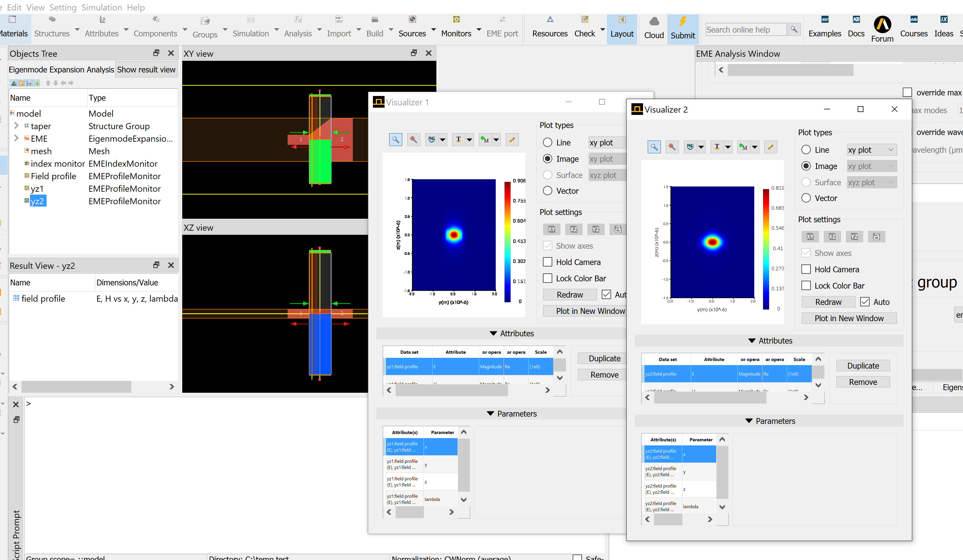
Task: Click the YZ view button in Visualizer 2
Action: (x=854, y=237)
